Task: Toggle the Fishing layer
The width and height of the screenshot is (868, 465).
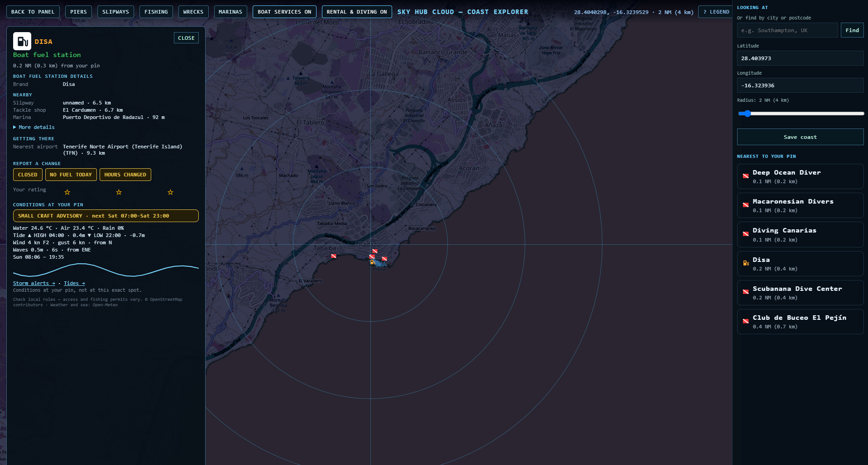Action: [156, 12]
